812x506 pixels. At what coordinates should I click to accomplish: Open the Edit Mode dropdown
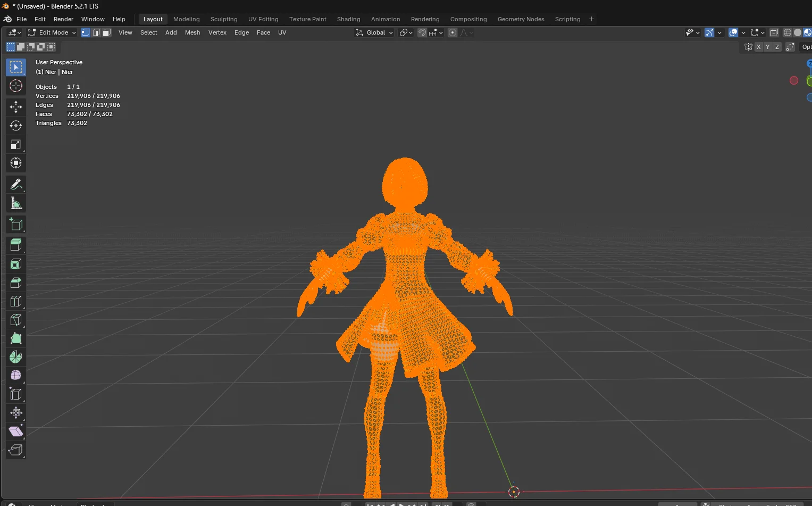52,32
